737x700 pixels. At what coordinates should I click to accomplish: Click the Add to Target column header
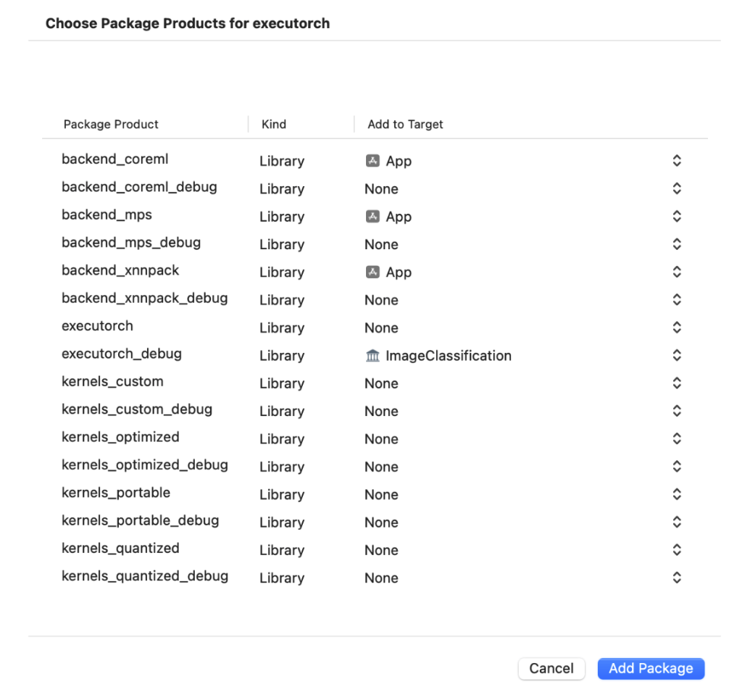click(x=405, y=125)
